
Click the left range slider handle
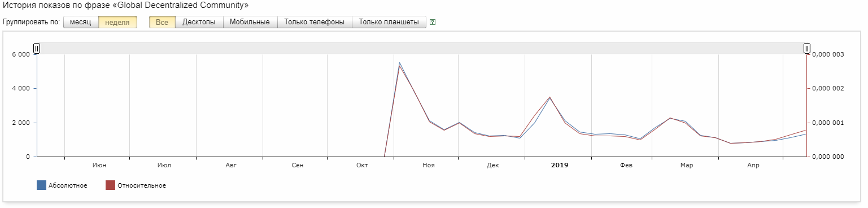pyautogui.click(x=37, y=49)
